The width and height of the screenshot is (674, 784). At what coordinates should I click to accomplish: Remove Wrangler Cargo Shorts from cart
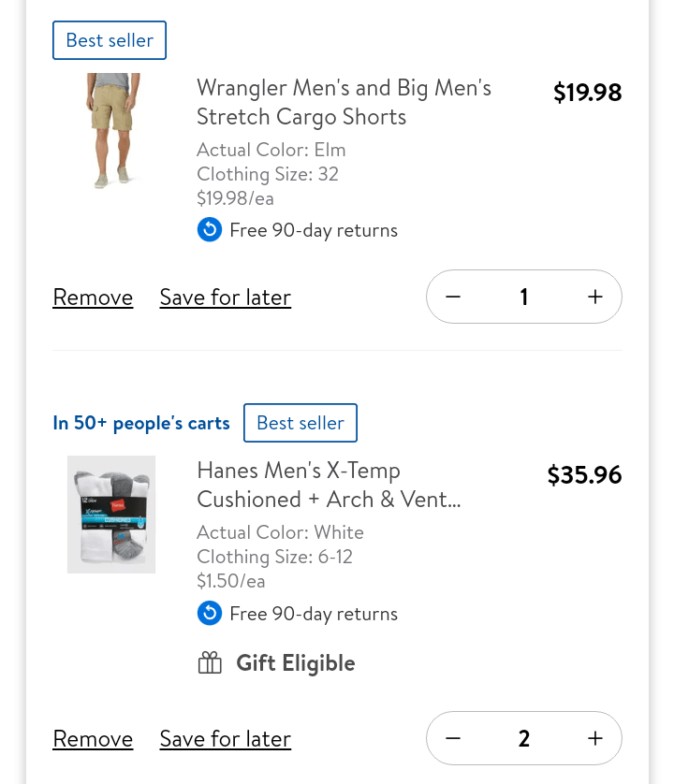click(x=93, y=298)
